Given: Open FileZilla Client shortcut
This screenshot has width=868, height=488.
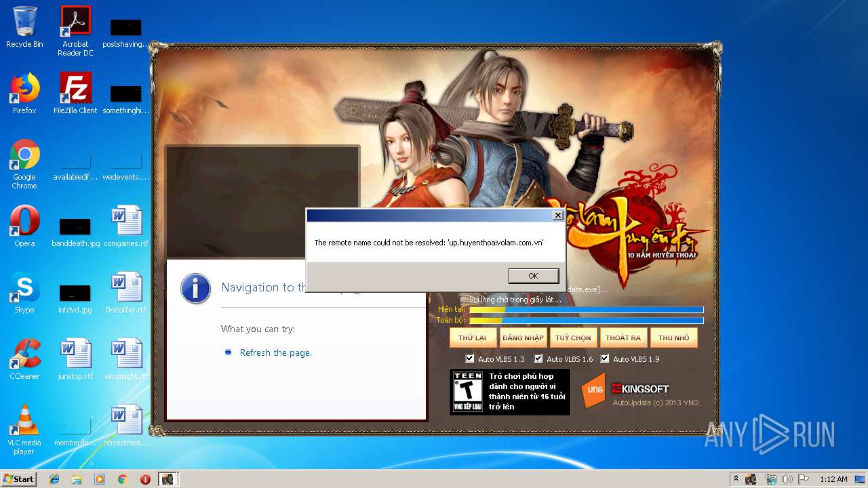Looking at the screenshot, I should (75, 94).
